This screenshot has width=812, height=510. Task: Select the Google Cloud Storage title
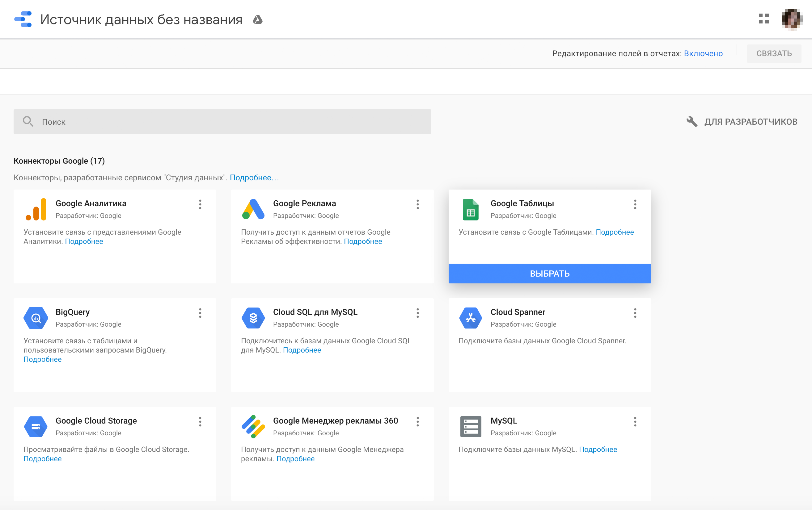point(96,421)
